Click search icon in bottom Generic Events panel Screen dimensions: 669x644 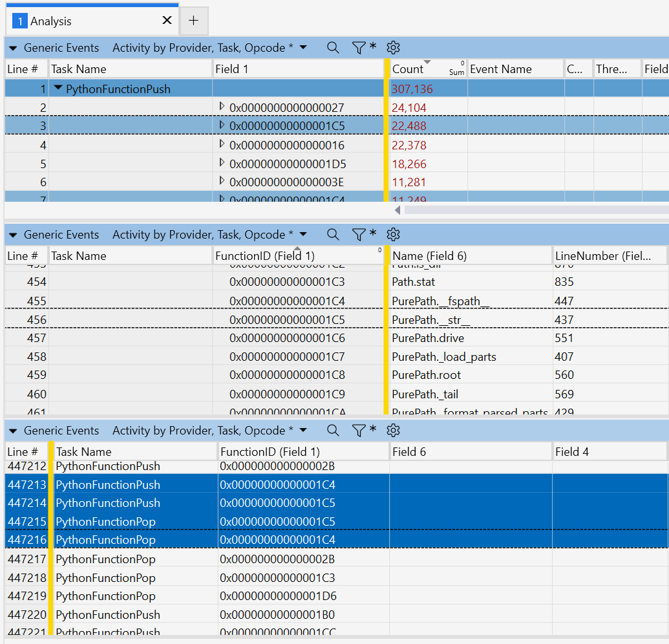333,430
